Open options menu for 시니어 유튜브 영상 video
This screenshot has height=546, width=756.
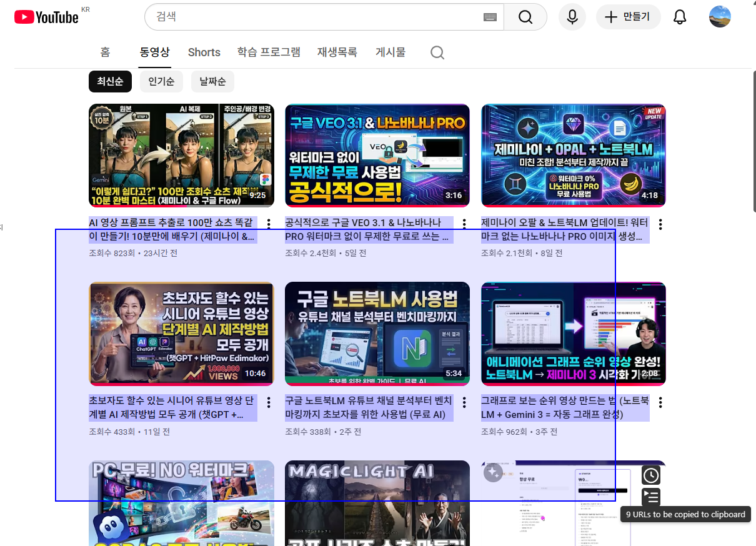(269, 402)
